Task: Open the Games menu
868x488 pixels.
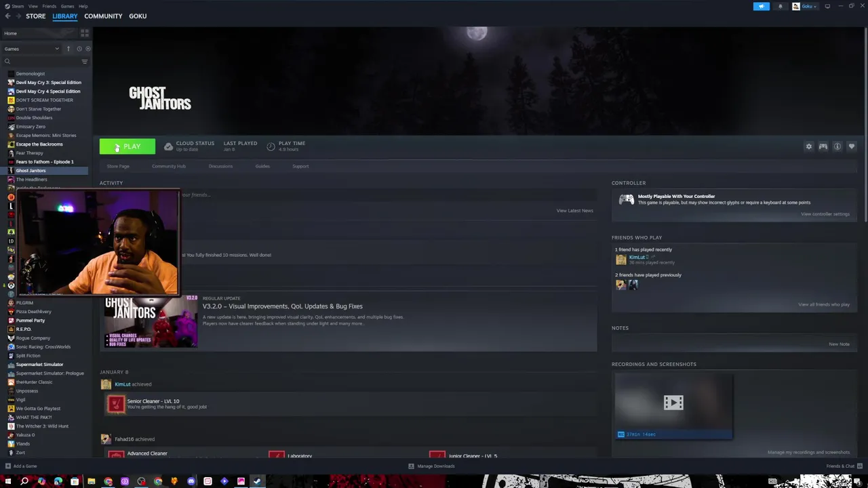Action: pos(67,6)
